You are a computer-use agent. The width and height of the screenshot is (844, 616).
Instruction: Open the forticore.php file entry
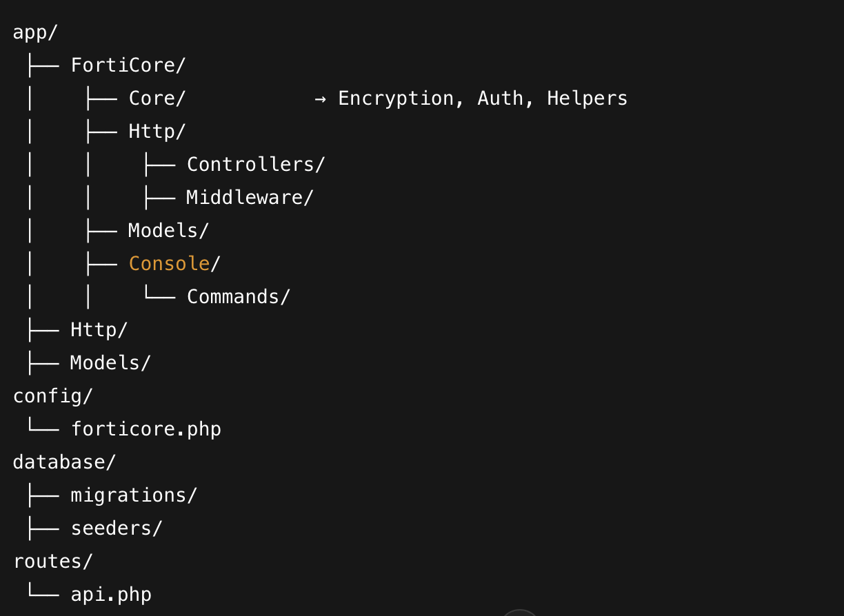[x=145, y=429]
